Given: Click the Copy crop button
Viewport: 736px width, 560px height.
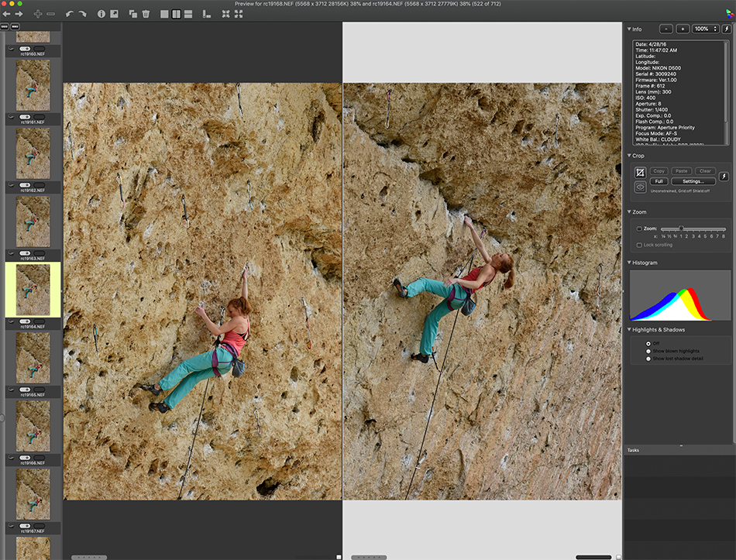Looking at the screenshot, I should coord(659,171).
